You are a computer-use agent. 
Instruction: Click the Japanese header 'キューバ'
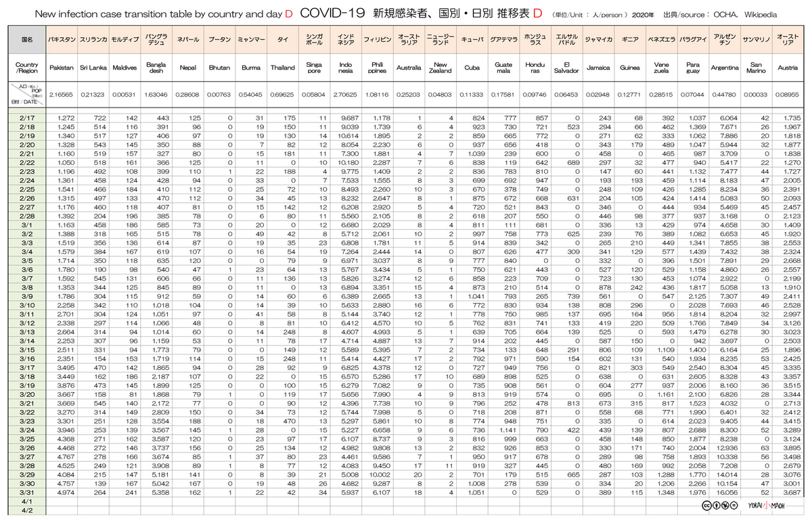click(472, 40)
